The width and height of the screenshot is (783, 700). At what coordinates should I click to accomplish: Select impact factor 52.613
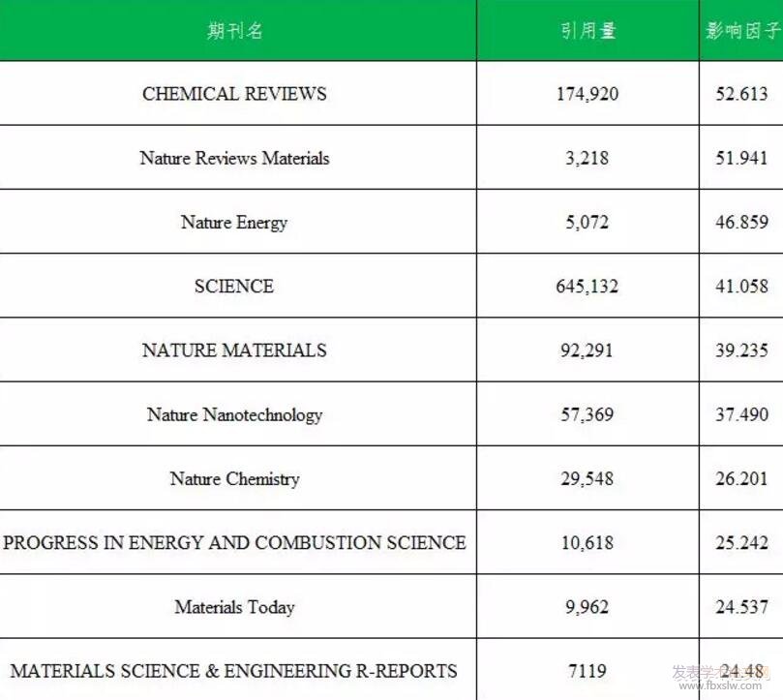(741, 94)
